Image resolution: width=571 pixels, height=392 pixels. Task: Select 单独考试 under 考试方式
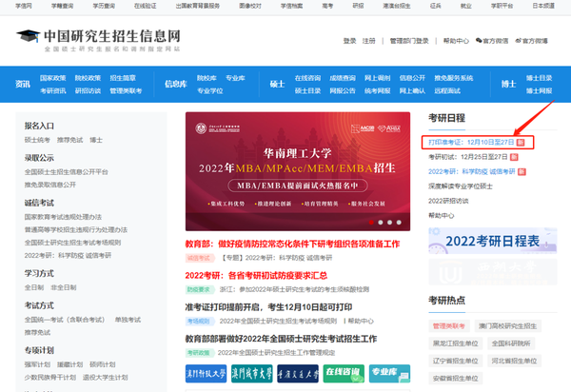tap(128, 320)
